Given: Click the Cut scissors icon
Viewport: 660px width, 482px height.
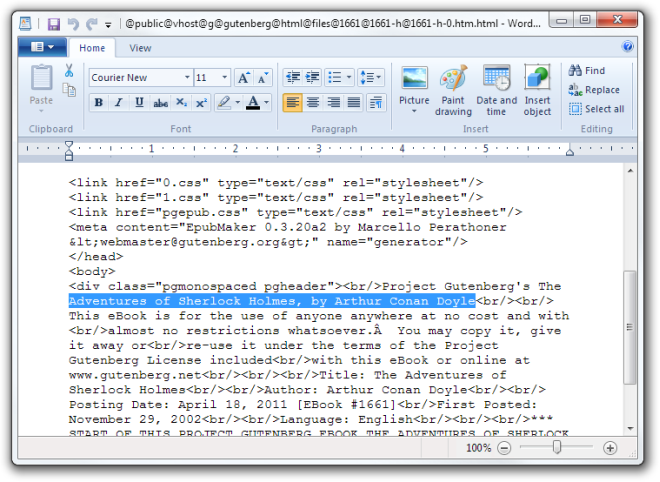Looking at the screenshot, I should coord(69,70).
